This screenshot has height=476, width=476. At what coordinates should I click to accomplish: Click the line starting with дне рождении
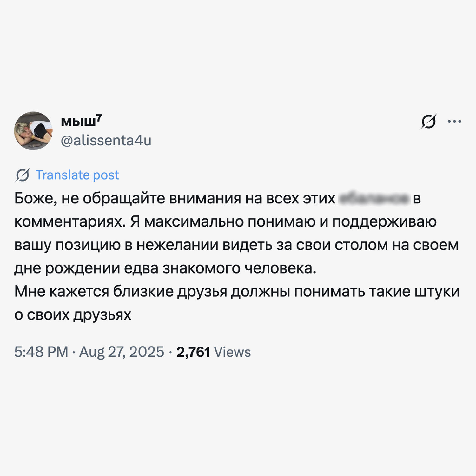pyautogui.click(x=165, y=268)
